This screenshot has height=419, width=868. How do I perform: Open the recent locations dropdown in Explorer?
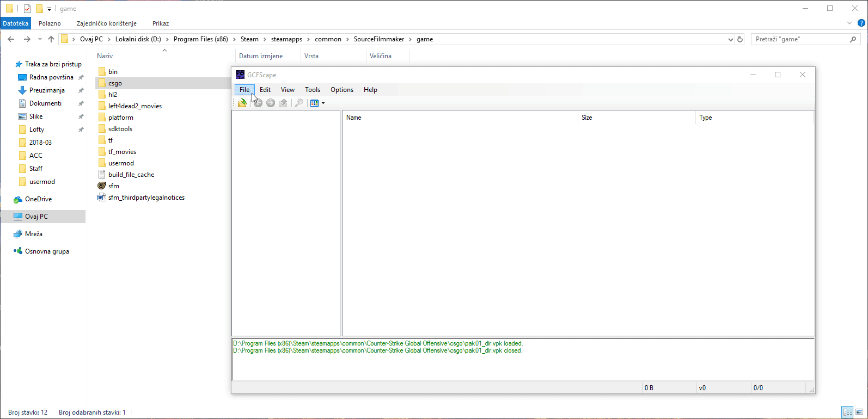pos(40,39)
